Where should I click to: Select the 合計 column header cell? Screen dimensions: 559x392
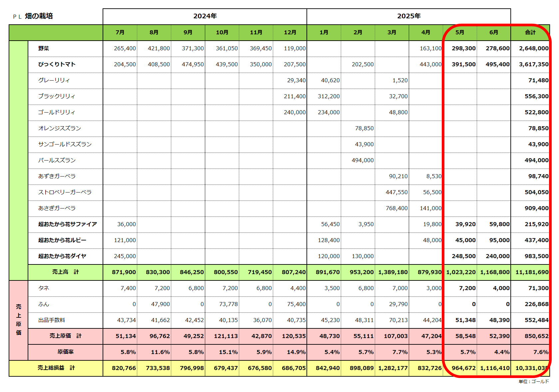tap(530, 32)
